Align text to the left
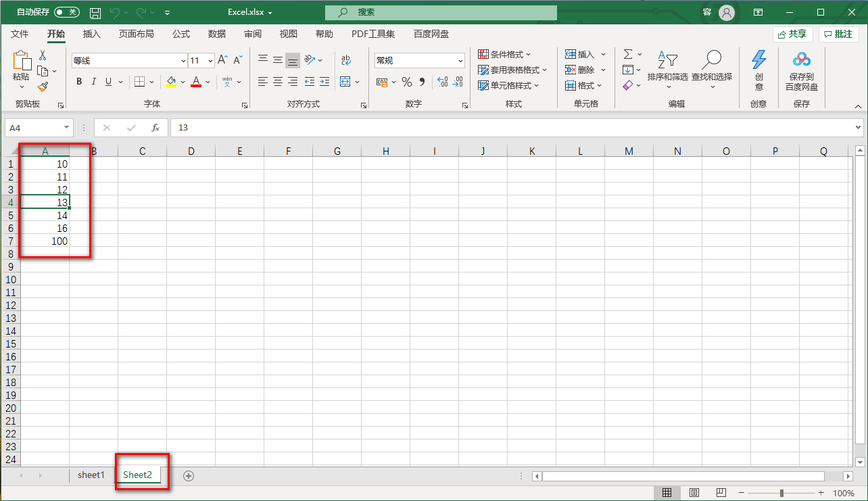The image size is (868, 501). [263, 82]
